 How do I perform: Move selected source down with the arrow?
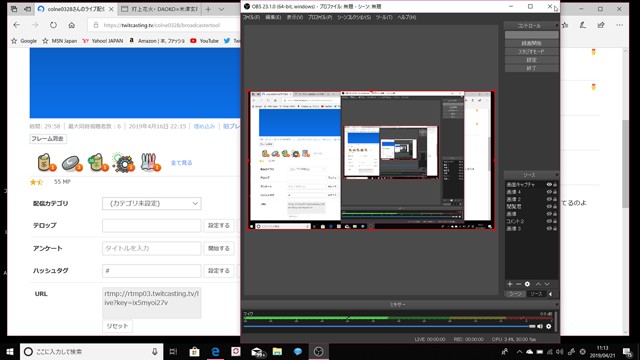[547, 284]
